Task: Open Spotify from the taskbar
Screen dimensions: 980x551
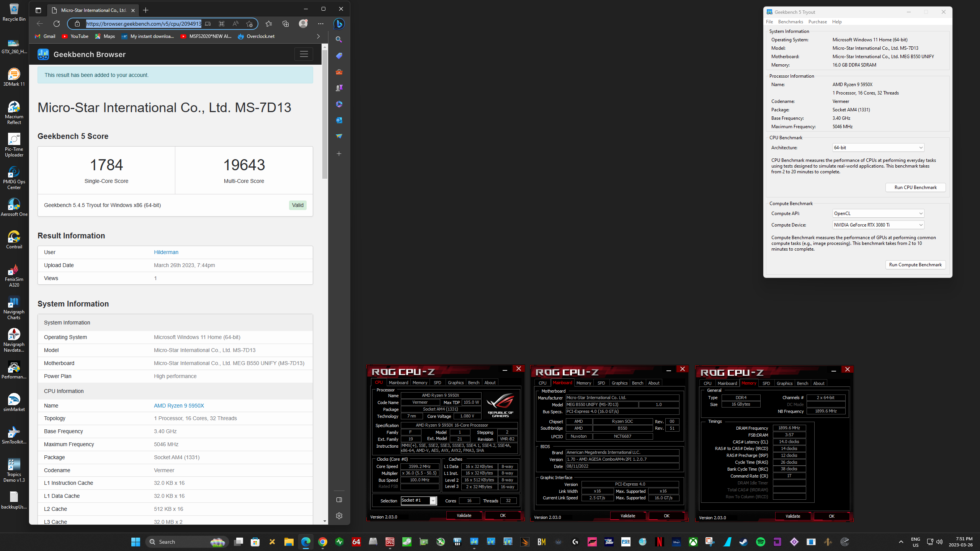Action: pos(761,542)
